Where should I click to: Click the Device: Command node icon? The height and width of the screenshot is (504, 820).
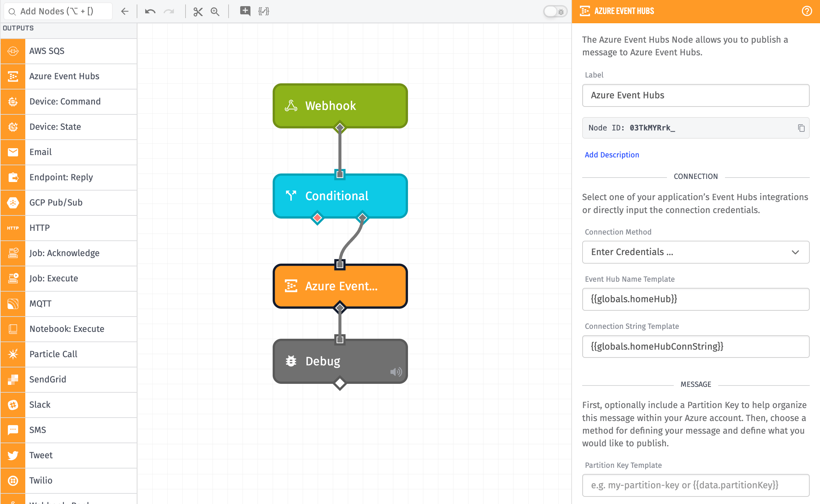(x=13, y=102)
